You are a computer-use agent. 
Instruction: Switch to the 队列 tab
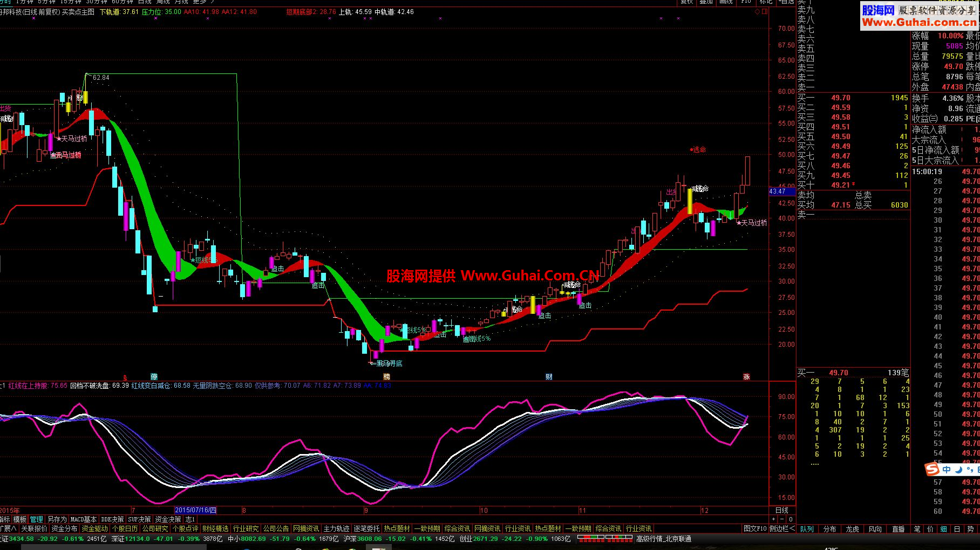point(807,529)
